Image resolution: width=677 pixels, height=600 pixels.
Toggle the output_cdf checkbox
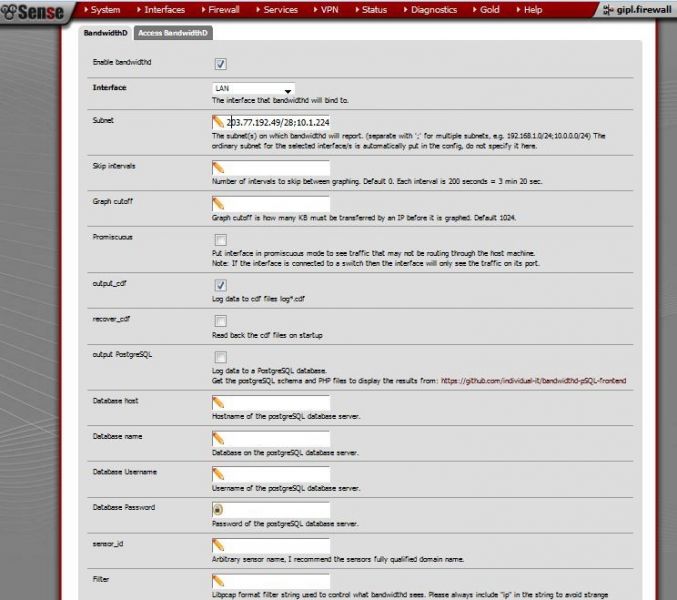pos(221,285)
